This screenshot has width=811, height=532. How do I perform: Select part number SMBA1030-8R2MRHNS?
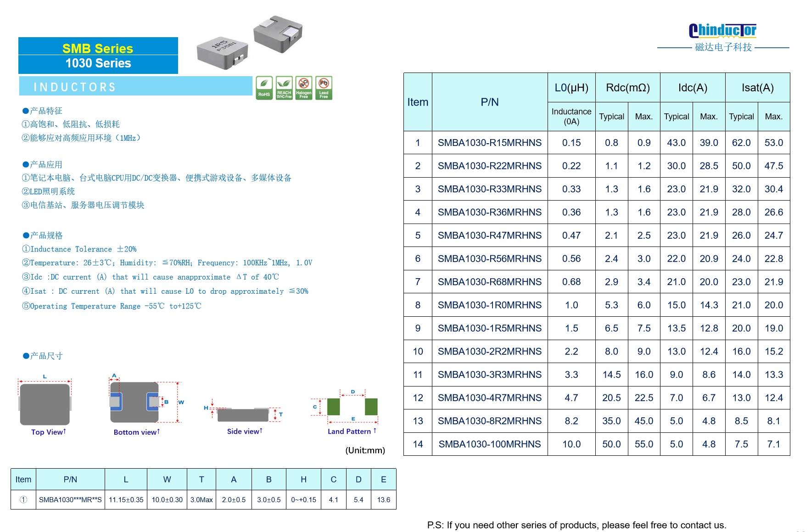tap(489, 421)
